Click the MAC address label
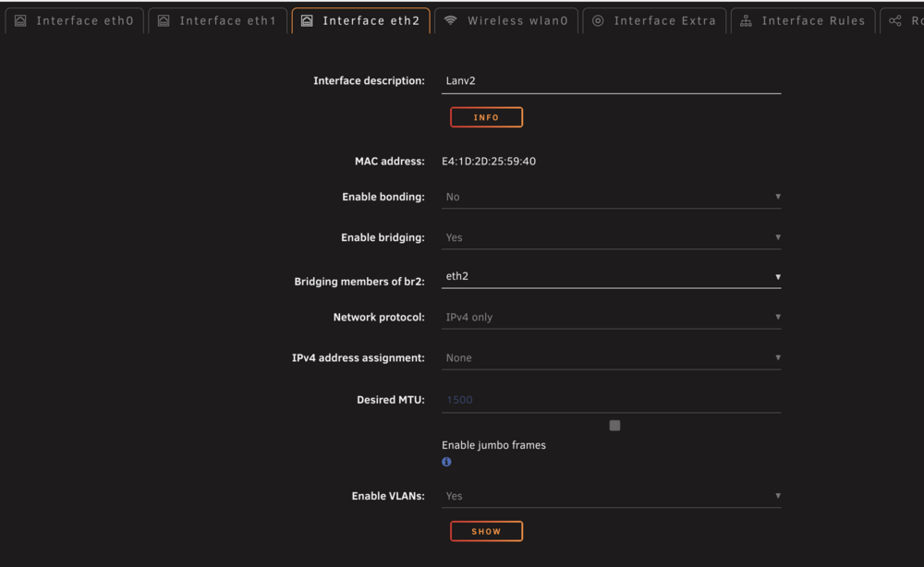Viewport: 924px width, 567px height. pos(390,162)
